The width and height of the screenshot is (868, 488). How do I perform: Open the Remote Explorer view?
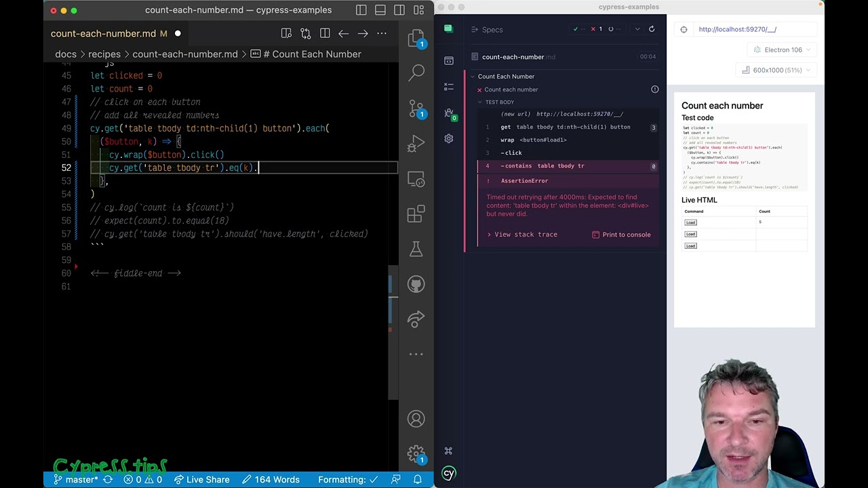[x=416, y=179]
